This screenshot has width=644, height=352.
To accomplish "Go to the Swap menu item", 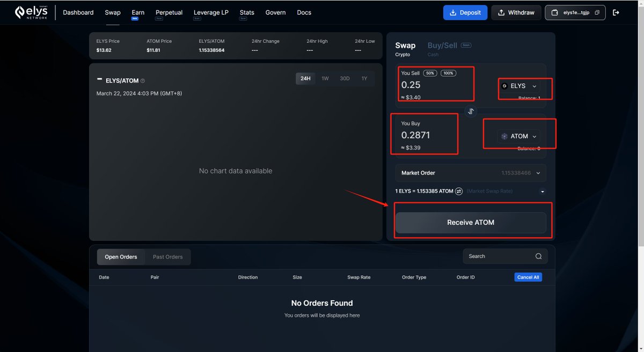I will [x=113, y=12].
